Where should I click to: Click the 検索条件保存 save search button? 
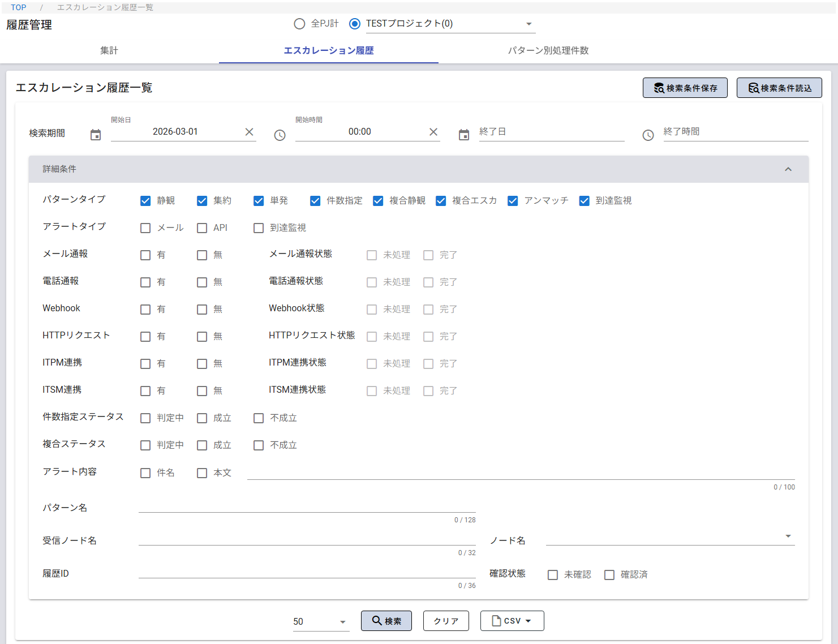pos(685,88)
